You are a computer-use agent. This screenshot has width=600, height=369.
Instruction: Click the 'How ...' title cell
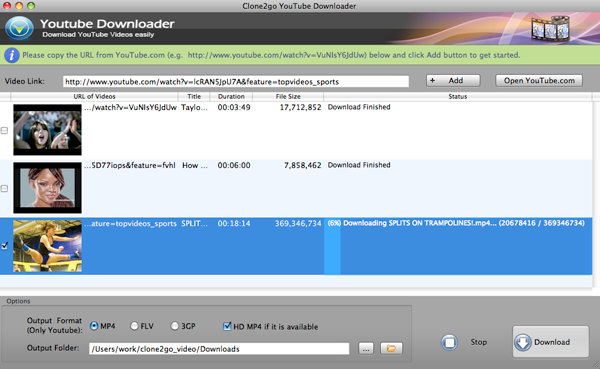(195, 165)
